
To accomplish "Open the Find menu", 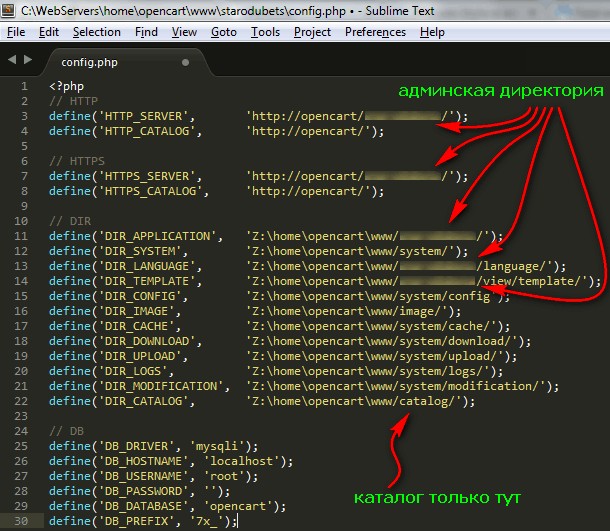I will pos(146,32).
